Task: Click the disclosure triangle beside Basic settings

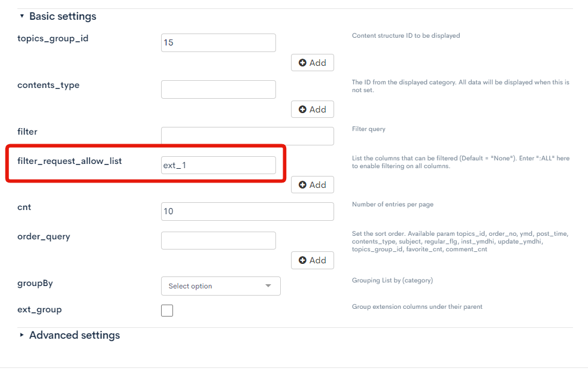Action: [22, 16]
